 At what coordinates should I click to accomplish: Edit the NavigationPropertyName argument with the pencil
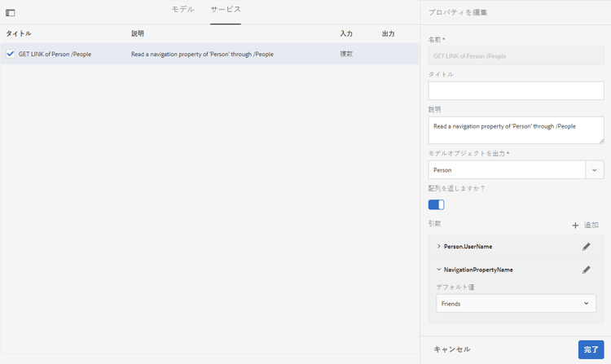pos(586,270)
